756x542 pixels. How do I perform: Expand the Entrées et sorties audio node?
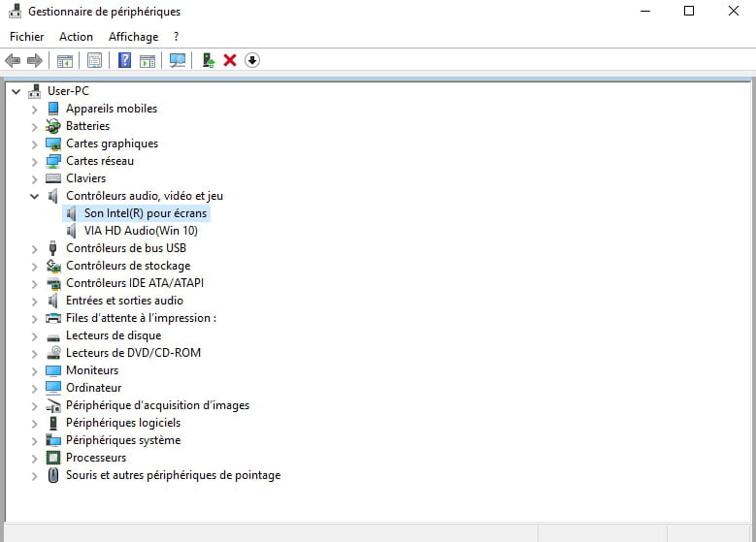click(35, 302)
